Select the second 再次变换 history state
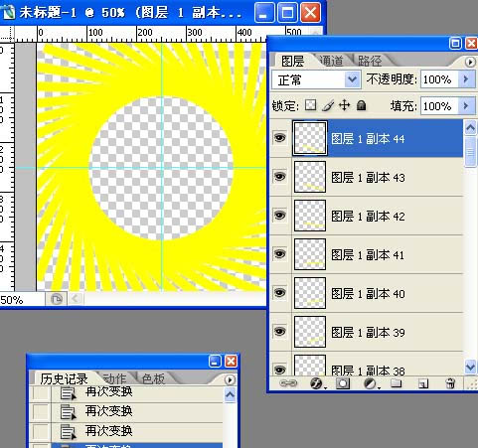Screen dimensions: 478x448 click(x=126, y=412)
